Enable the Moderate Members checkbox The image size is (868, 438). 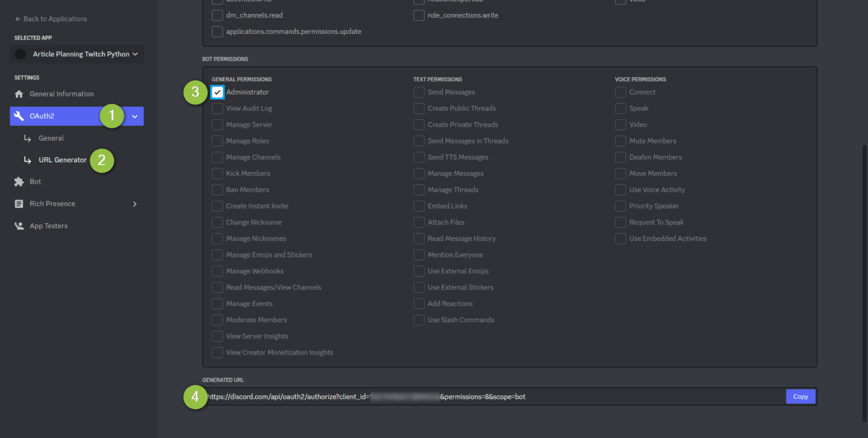coord(218,320)
